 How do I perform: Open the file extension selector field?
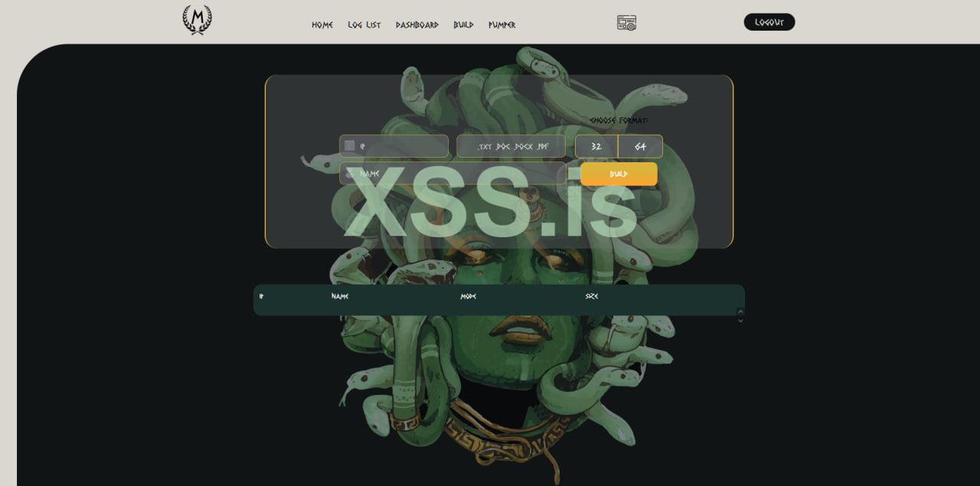click(511, 146)
